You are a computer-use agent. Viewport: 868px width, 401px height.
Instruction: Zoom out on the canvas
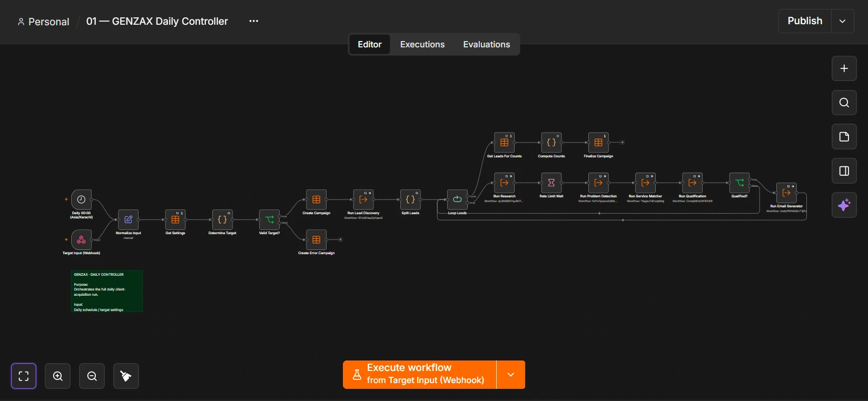click(x=92, y=376)
